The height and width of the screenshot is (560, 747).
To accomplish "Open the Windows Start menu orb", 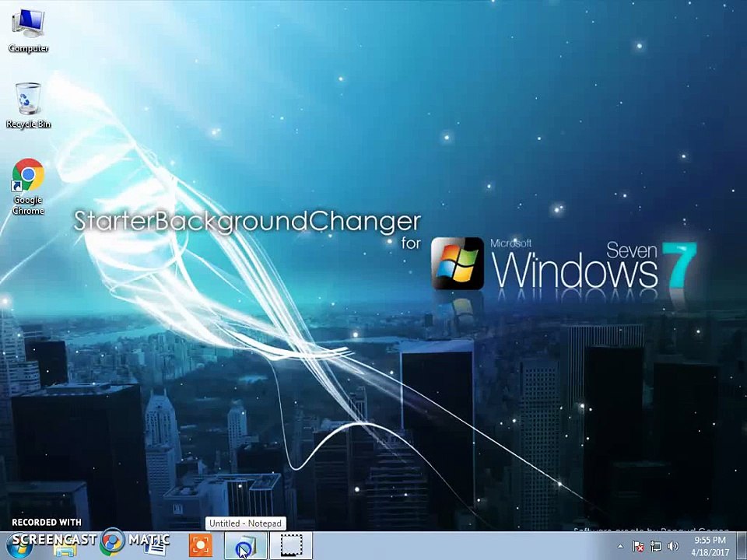I will click(19, 546).
